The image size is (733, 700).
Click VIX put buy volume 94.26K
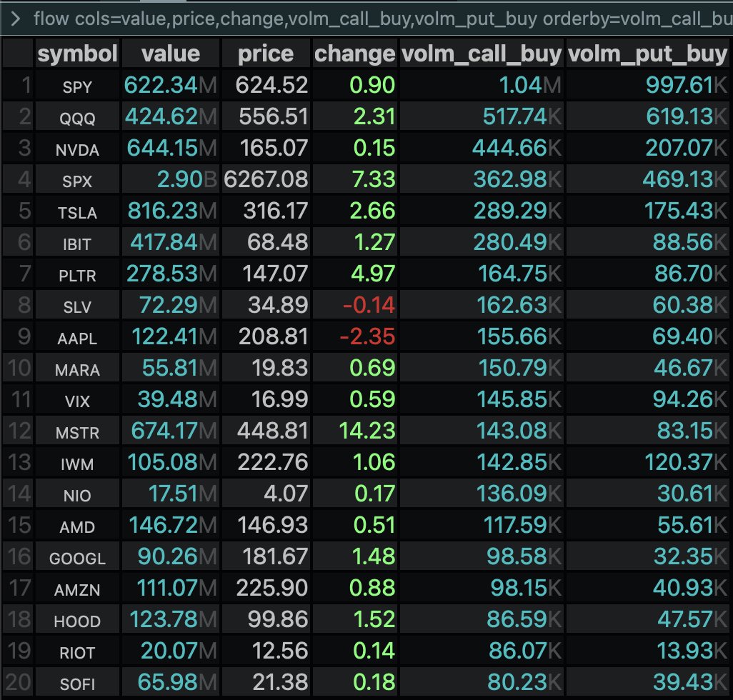click(690, 399)
